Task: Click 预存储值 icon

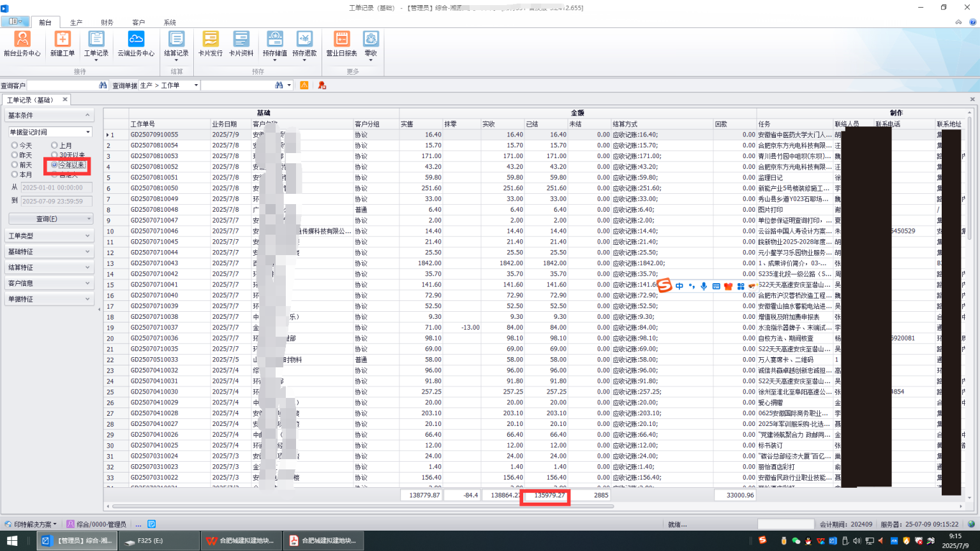Action: point(274,45)
